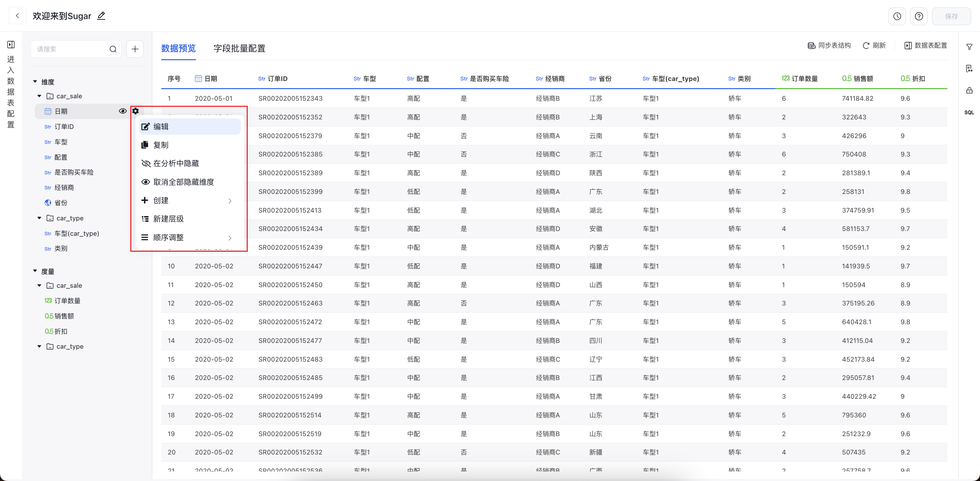
Task: Collapse car_type folder under 度量
Action: tap(39, 346)
